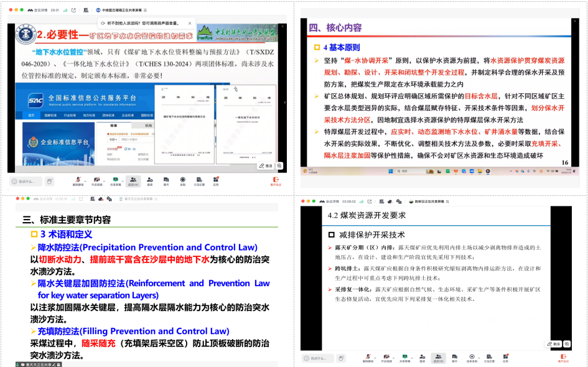Open 聊天 chat in top-left meeting toolbar
The image size is (588, 367).
point(166,180)
